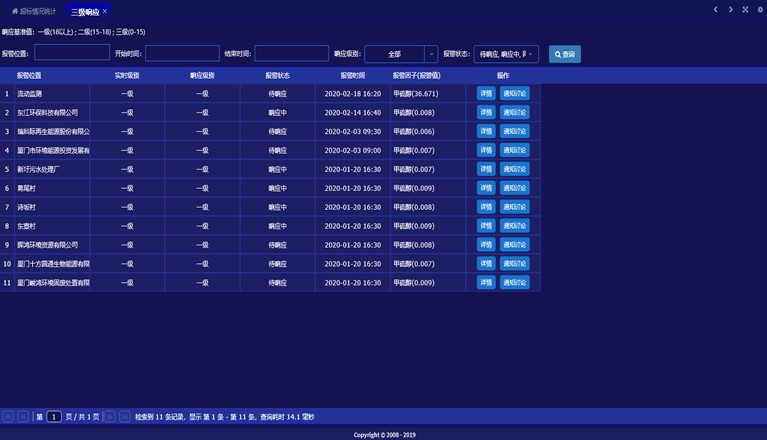Viewport: 767px width, 440px height.
Task: Open settings via the top-right gear icon
Action: (x=760, y=10)
